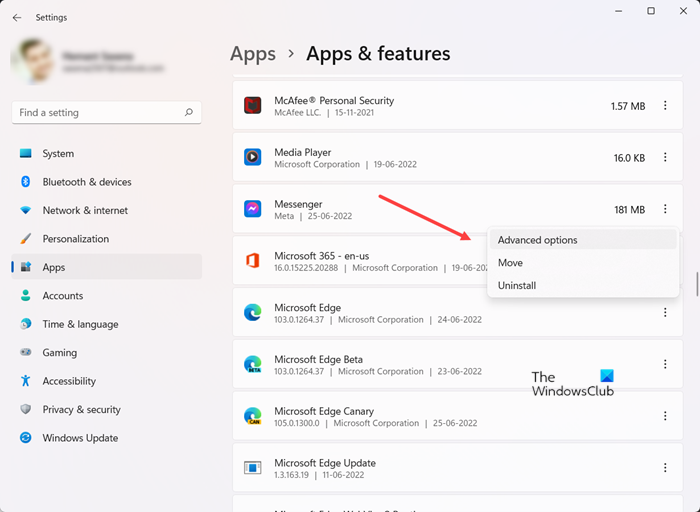Click the Messenger app icon
The image size is (700, 512).
coord(253,209)
